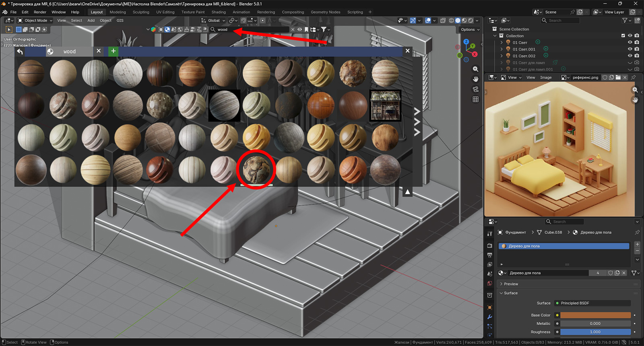Expand the Preview panel

(511, 284)
